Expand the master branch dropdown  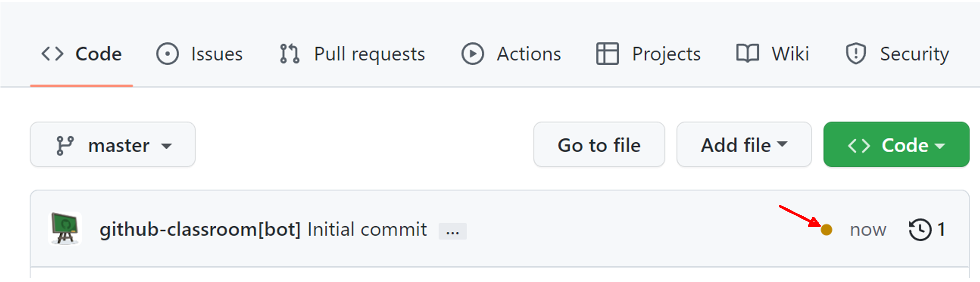(x=113, y=145)
